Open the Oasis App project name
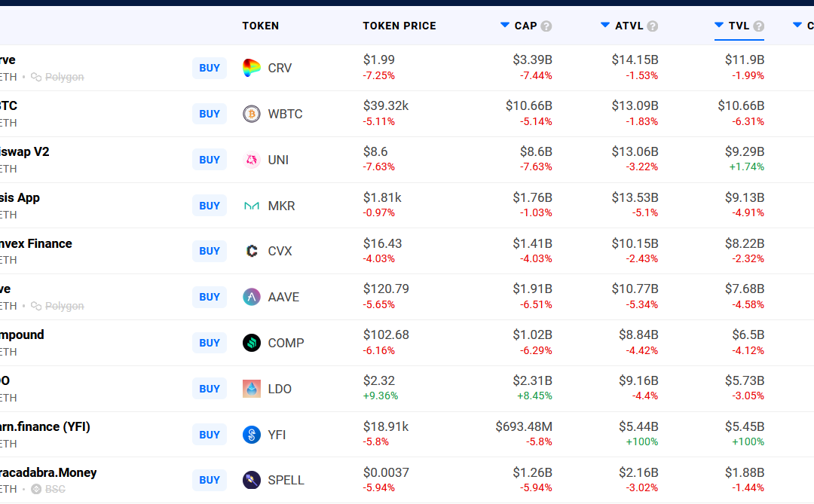 click(20, 198)
